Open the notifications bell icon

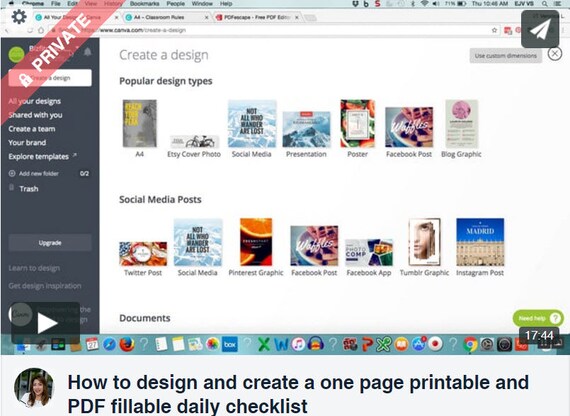point(88,52)
